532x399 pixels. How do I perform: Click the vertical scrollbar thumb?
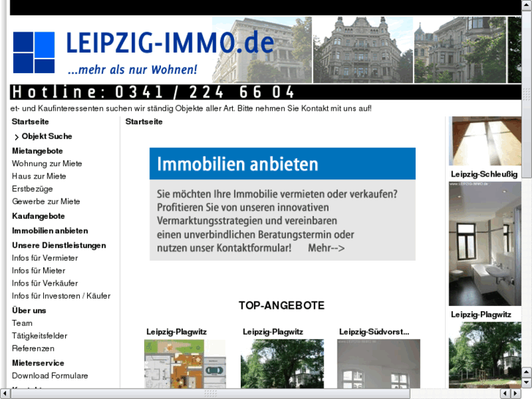[x=527, y=94]
